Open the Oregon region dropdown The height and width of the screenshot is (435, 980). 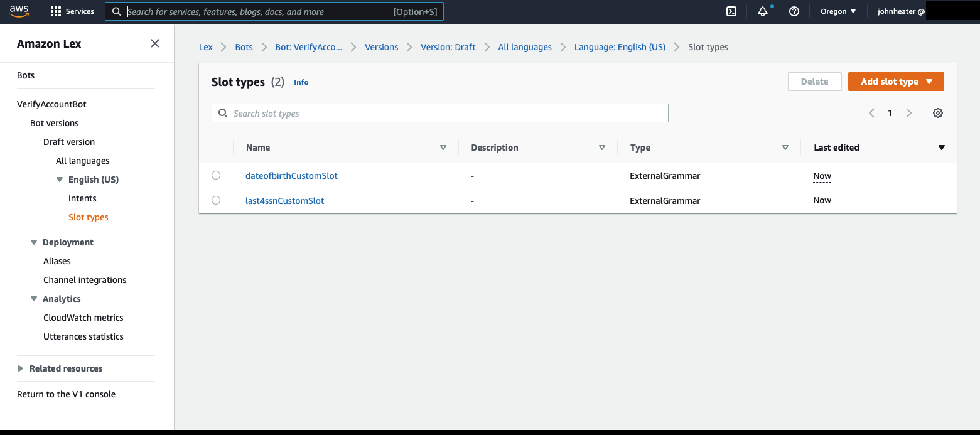838,11
